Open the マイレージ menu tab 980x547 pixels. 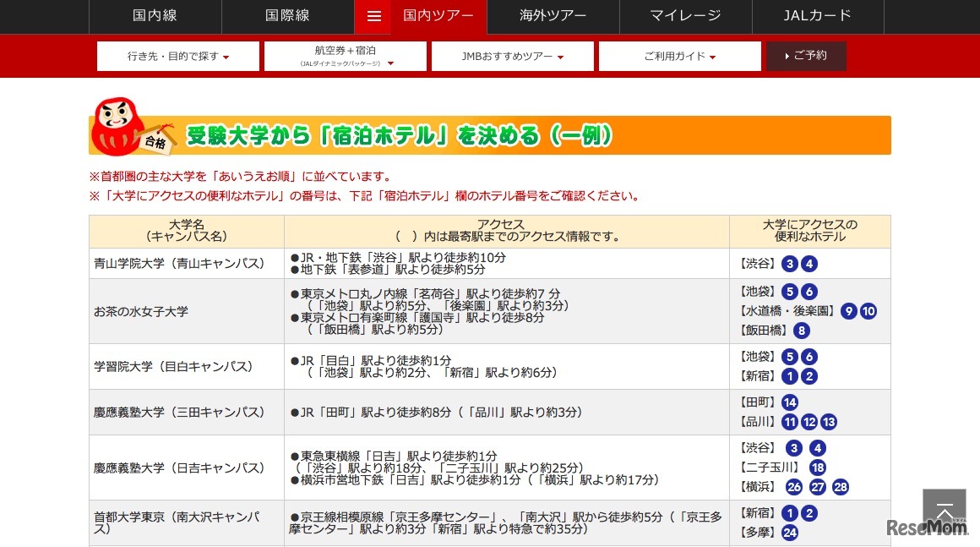pos(686,14)
